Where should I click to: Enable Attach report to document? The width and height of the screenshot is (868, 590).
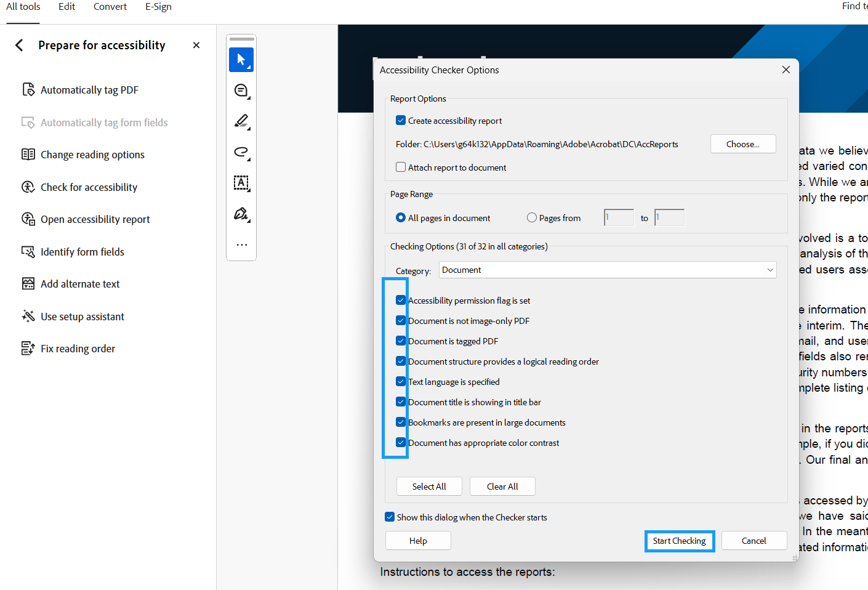[401, 167]
